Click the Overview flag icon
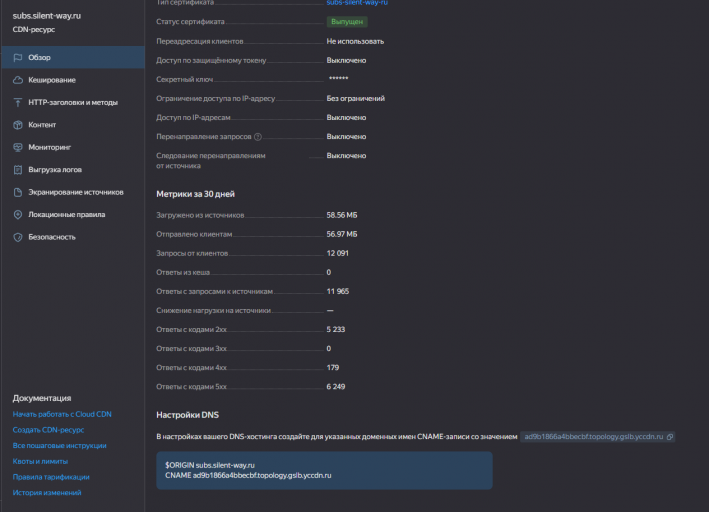Image resolution: width=709 pixels, height=512 pixels. pos(18,57)
